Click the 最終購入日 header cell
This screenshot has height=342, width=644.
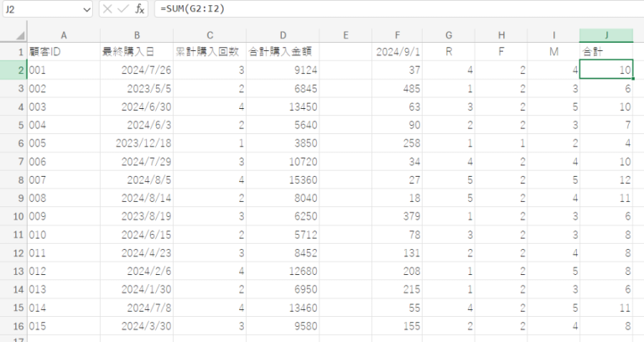[137, 51]
